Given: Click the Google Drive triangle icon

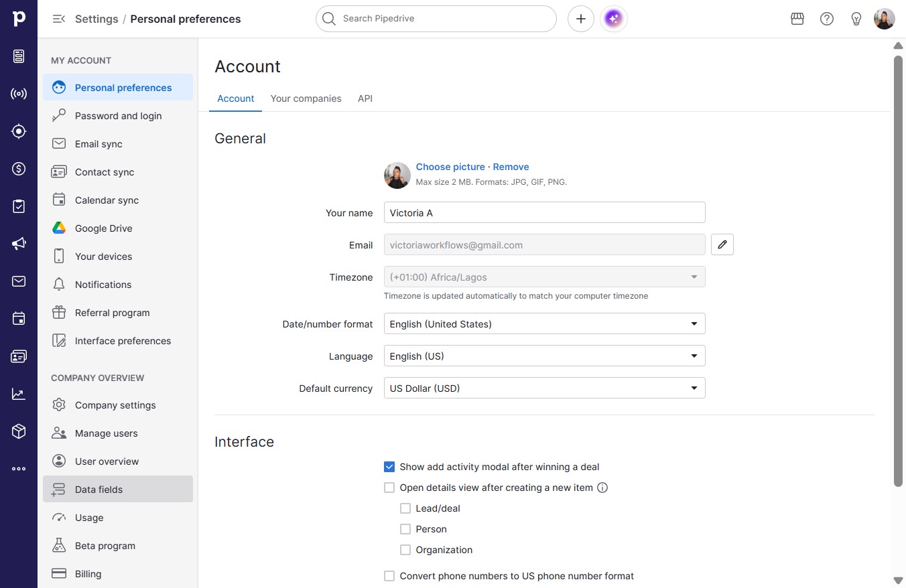Looking at the screenshot, I should click(x=59, y=228).
